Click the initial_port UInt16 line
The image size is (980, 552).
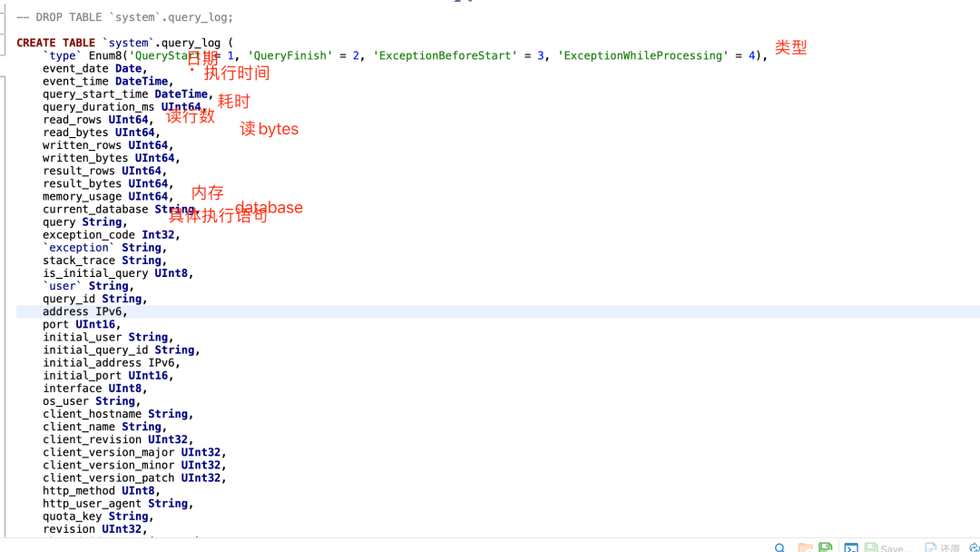(x=107, y=376)
